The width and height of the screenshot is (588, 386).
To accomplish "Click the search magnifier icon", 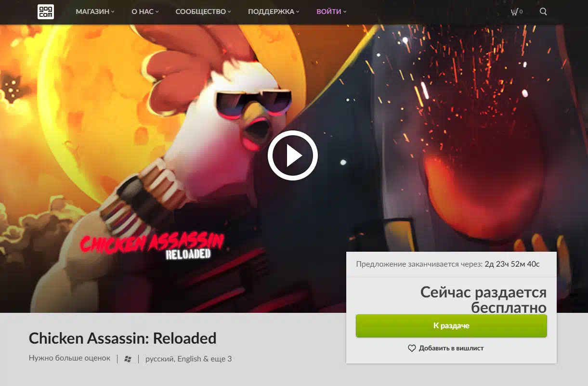I will (543, 12).
